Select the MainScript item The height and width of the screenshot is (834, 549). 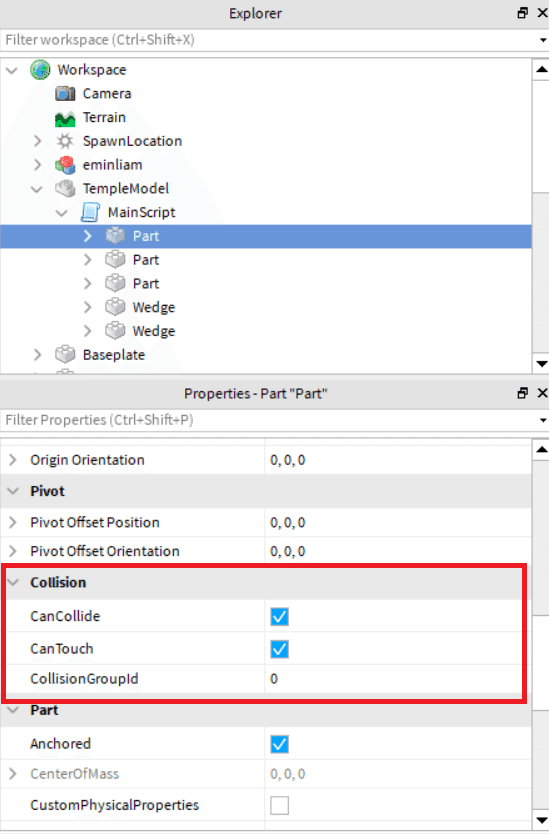[142, 212]
